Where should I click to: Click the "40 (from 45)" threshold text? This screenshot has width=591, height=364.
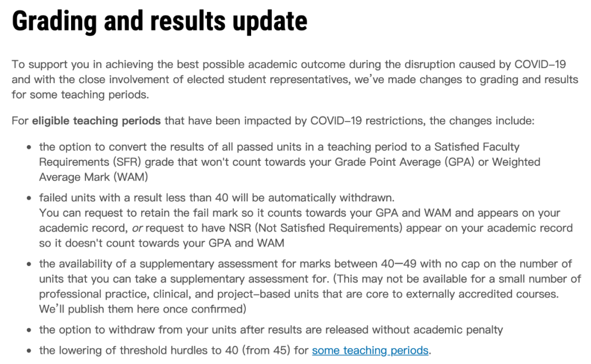257,351
